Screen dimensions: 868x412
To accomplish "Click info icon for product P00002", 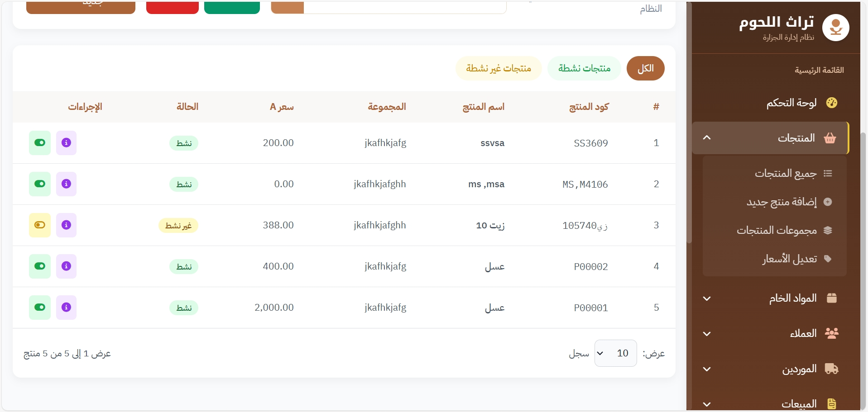I will pyautogui.click(x=66, y=266).
